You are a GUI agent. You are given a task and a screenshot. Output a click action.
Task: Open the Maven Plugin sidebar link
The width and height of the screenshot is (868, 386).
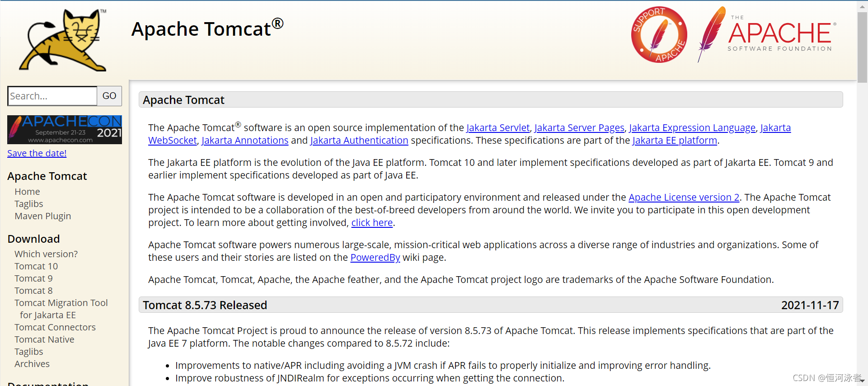click(43, 216)
